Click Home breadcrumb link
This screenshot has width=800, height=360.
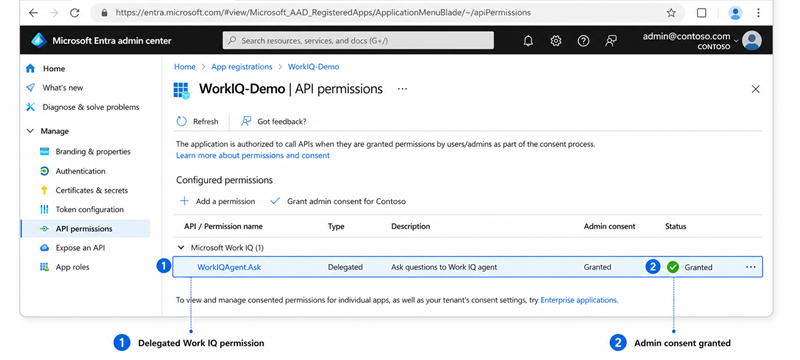(185, 67)
